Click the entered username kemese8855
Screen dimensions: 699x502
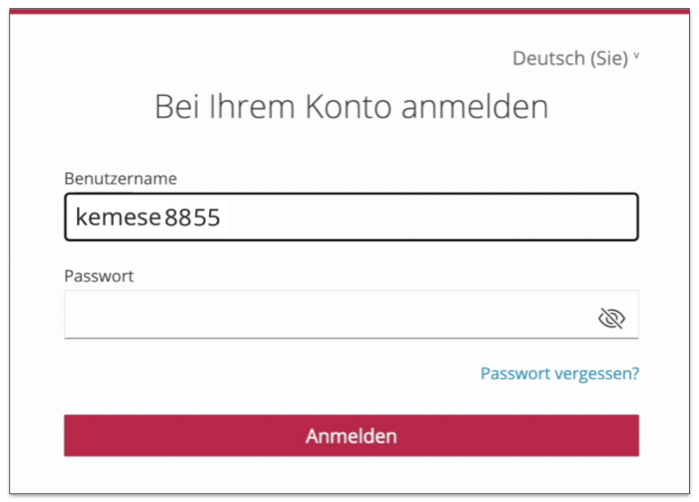[x=147, y=217]
